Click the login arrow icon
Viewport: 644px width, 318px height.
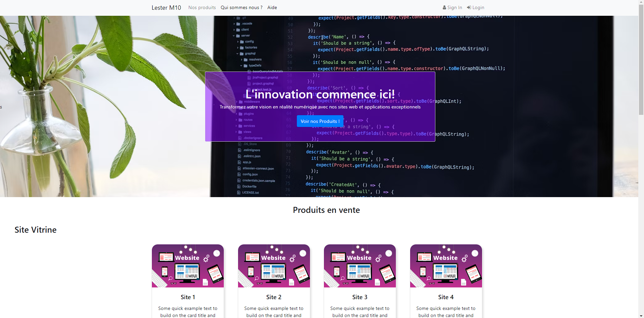pyautogui.click(x=469, y=8)
